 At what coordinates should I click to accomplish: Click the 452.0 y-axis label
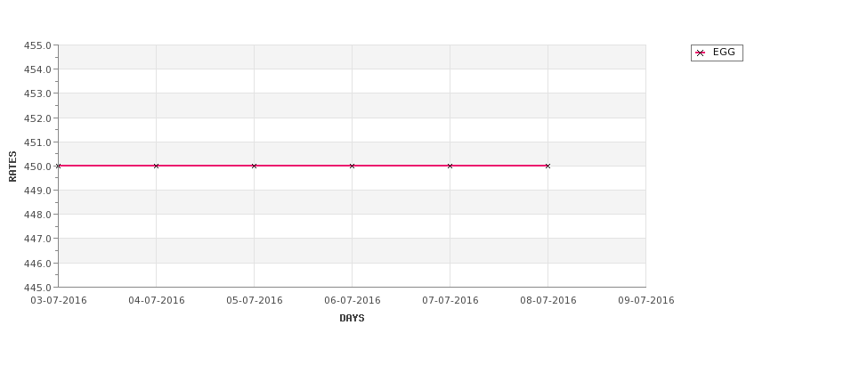[x=37, y=118]
